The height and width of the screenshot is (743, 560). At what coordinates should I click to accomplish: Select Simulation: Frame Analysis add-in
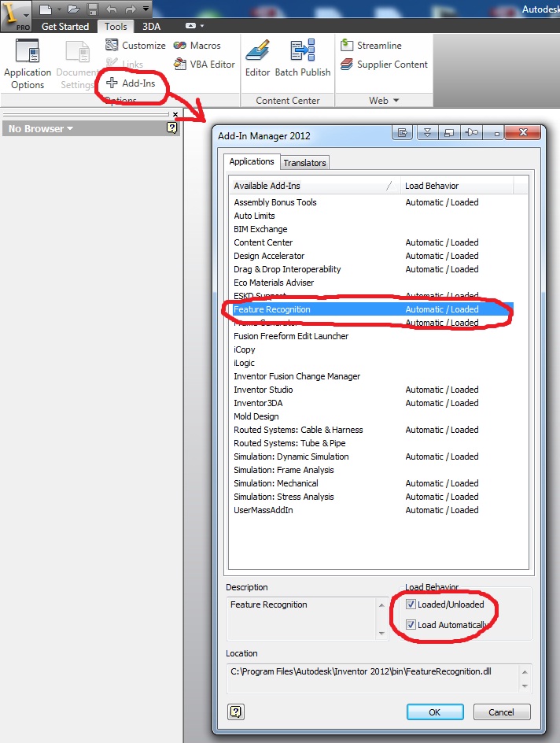click(373, 470)
